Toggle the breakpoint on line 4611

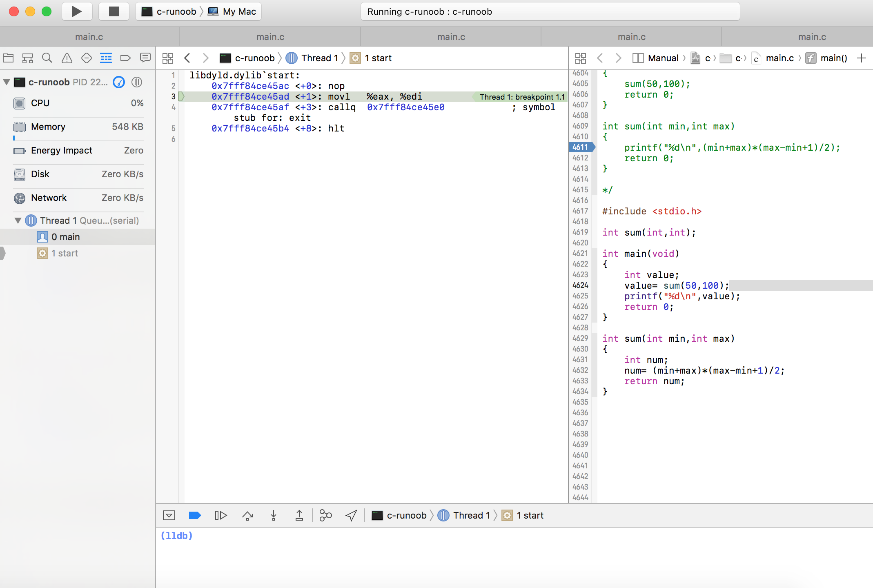click(581, 147)
